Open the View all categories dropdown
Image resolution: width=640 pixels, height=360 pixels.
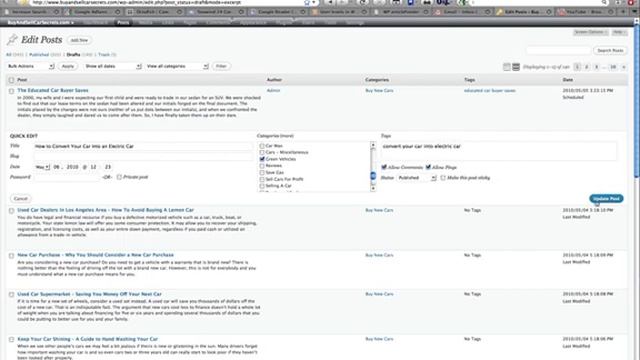click(x=177, y=66)
